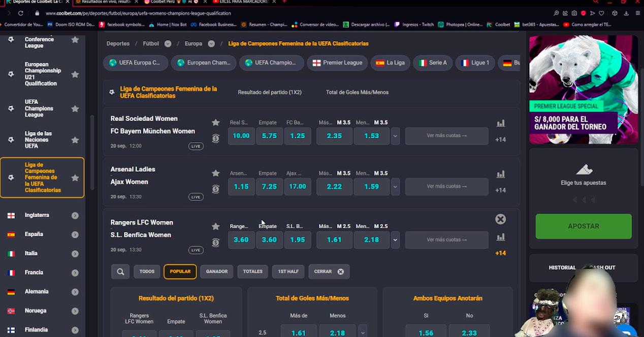Open goal line dropdown for Rangers LFC match
The width and height of the screenshot is (644, 337).
click(x=395, y=240)
